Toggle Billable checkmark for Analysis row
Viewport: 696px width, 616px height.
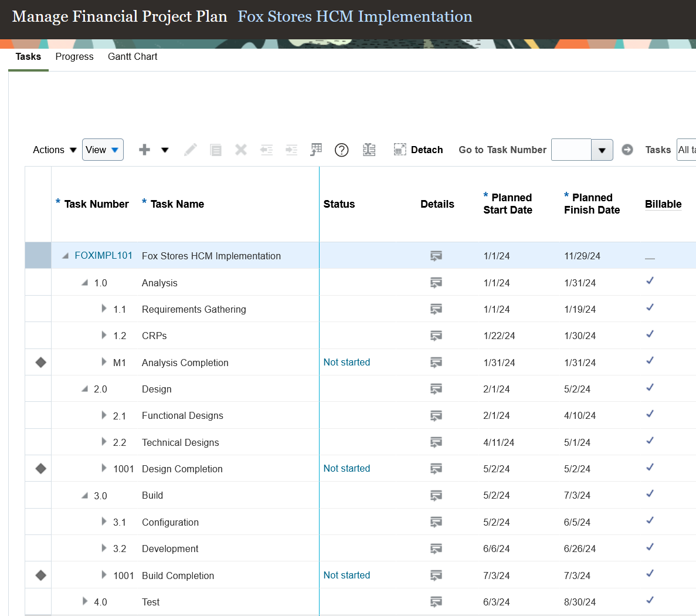pyautogui.click(x=650, y=280)
